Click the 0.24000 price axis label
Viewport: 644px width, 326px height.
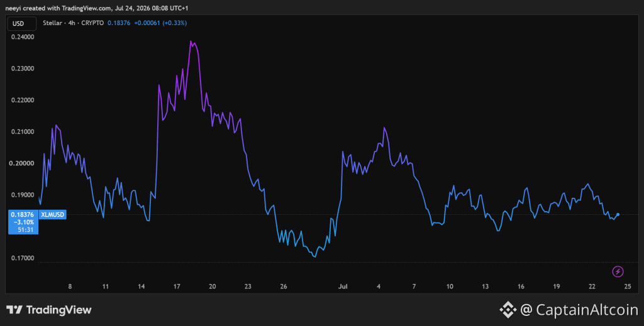pos(23,37)
